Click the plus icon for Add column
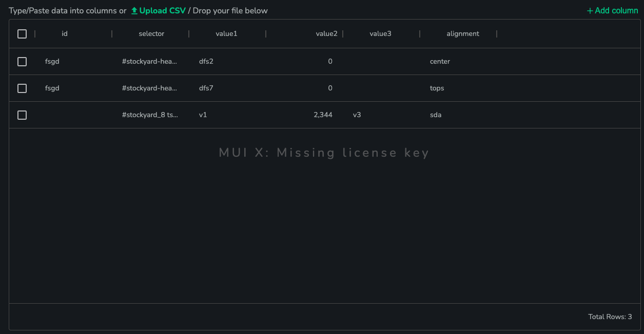Screen dimensions: 644x334 coord(590,10)
